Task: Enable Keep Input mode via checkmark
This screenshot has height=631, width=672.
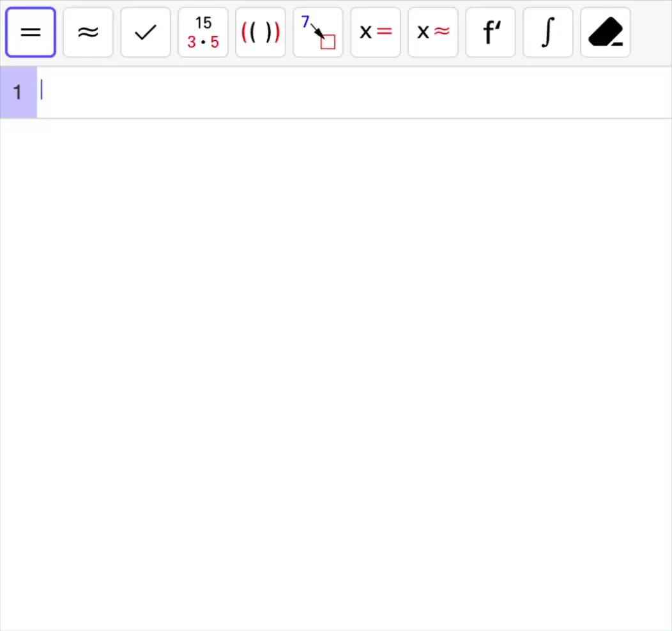Action: pos(145,32)
